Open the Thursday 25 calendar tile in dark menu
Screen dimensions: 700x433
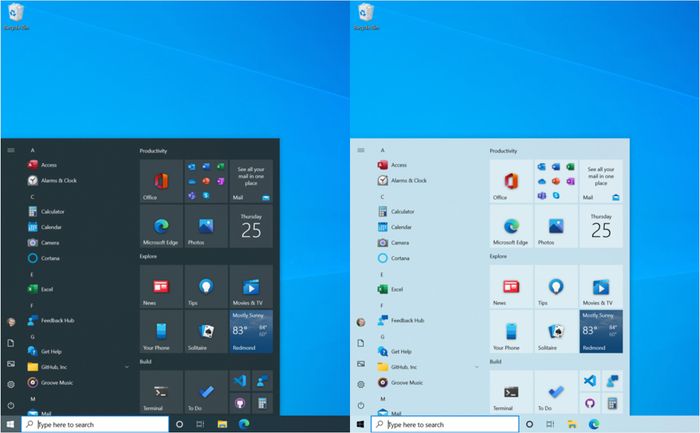[x=250, y=227]
